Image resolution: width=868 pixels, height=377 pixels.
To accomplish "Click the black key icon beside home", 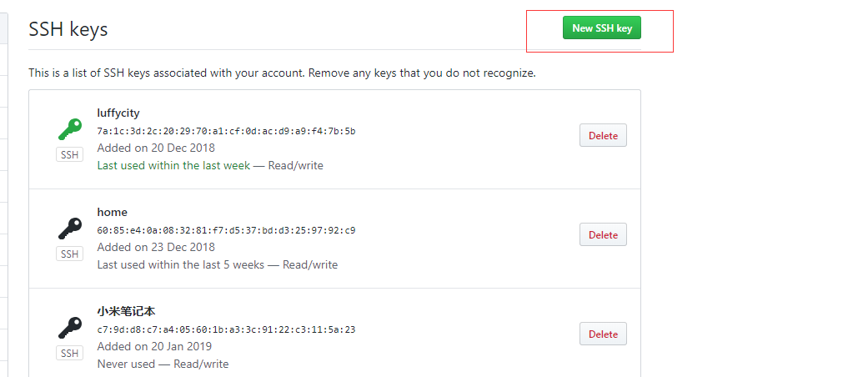I will (70, 228).
